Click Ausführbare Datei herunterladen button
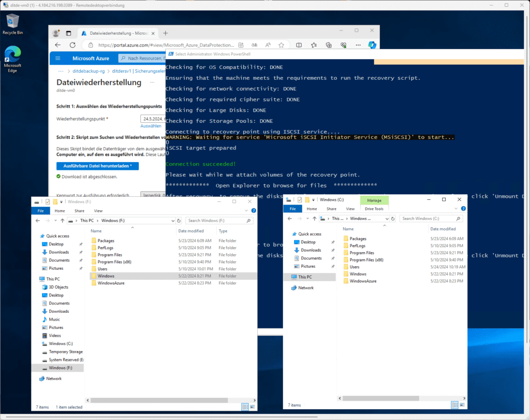The width and height of the screenshot is (530, 420). (x=97, y=166)
